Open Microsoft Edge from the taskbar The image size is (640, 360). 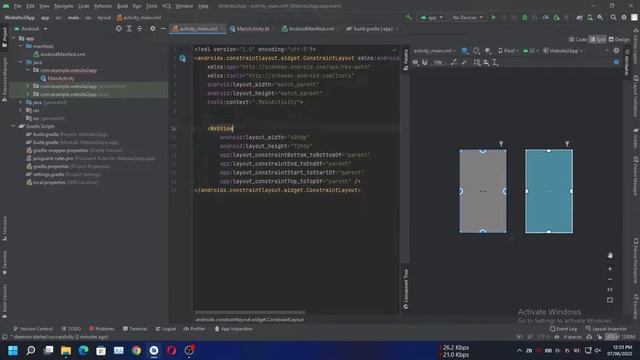coord(84,351)
